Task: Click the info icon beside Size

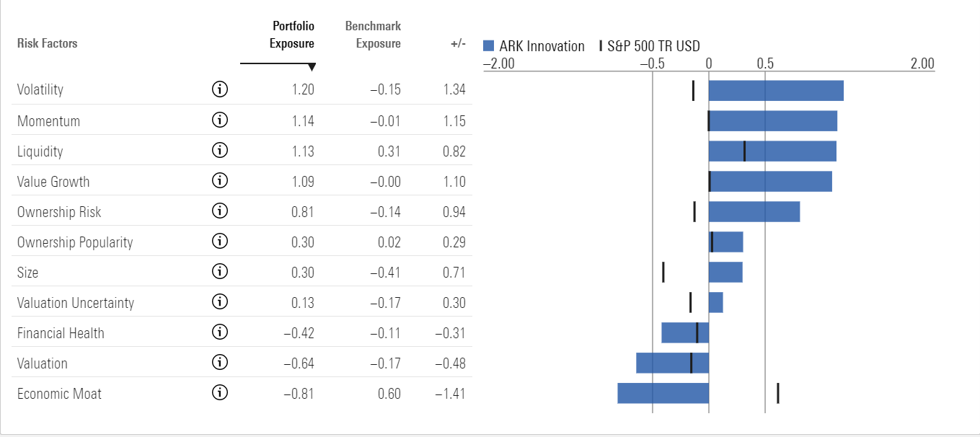Action: click(220, 272)
